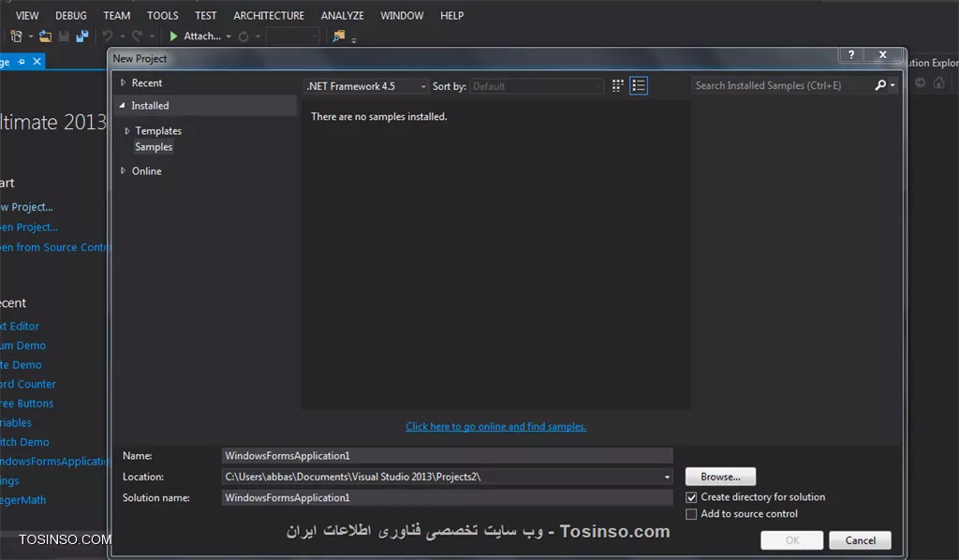Close the Start Page tab
Viewport: 959px width, 560px height.
37,61
